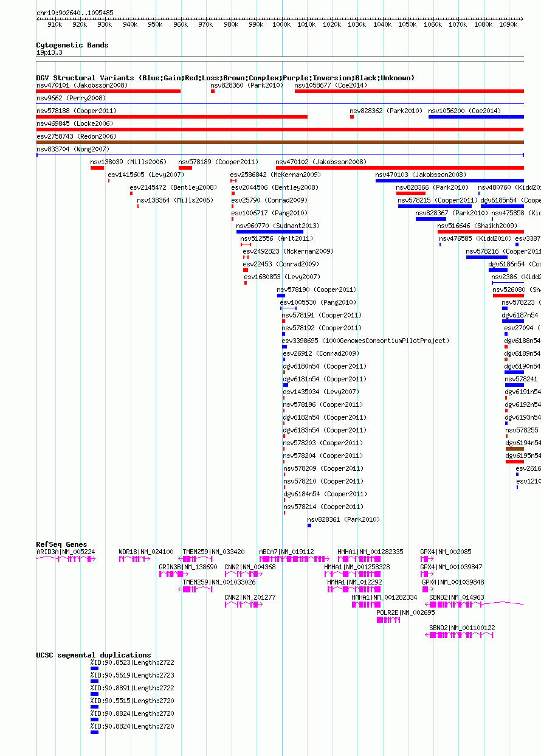The image size is (541, 756).
Task: Click nsv828362 (Park2010) variant label
Action: [x=387, y=111]
